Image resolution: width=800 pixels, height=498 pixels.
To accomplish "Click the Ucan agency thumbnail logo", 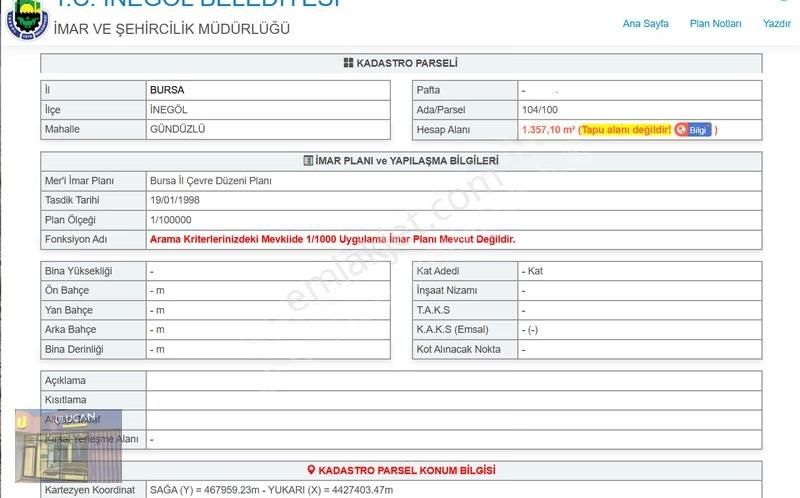I will (68, 445).
